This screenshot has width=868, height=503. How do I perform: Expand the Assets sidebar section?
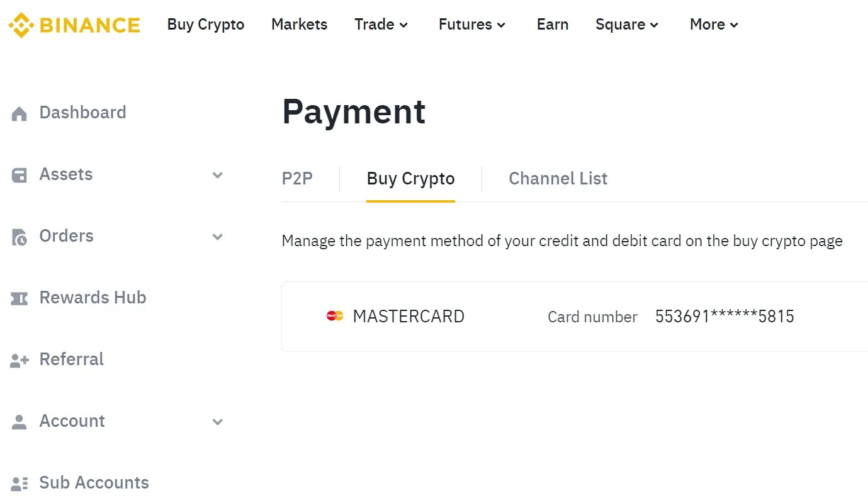[218, 175]
